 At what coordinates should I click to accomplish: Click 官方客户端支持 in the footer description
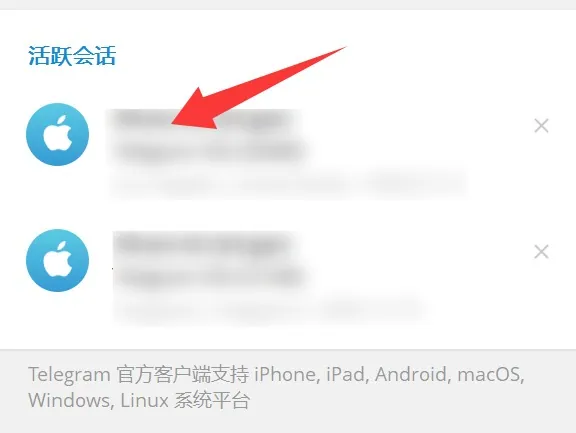(x=183, y=375)
